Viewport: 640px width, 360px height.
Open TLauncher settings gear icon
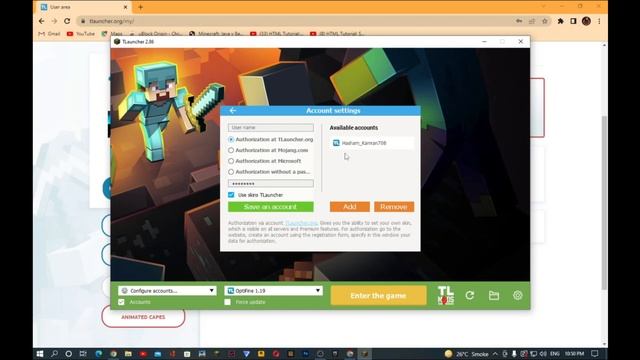(x=518, y=295)
